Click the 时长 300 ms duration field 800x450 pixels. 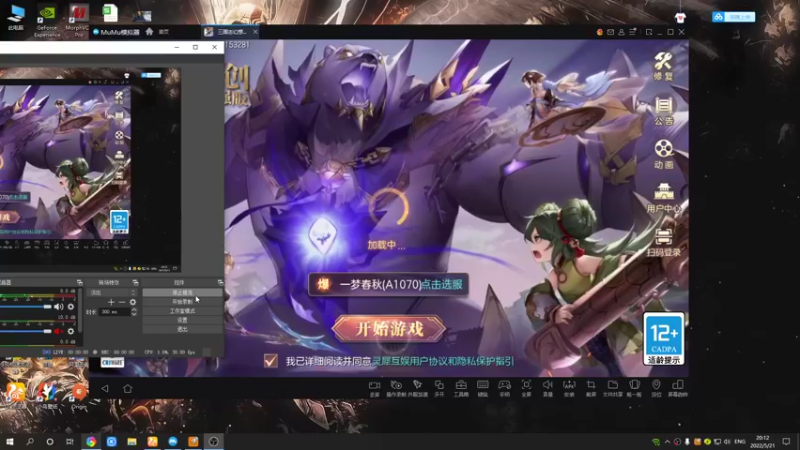coord(115,311)
